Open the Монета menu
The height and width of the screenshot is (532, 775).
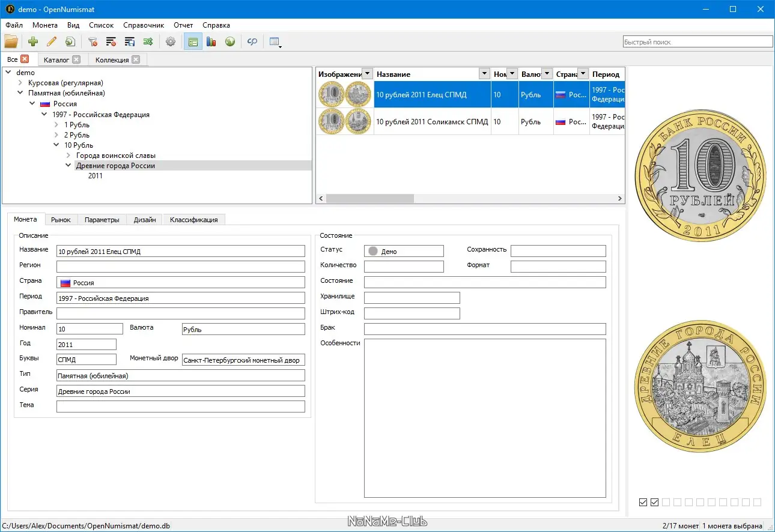45,25
